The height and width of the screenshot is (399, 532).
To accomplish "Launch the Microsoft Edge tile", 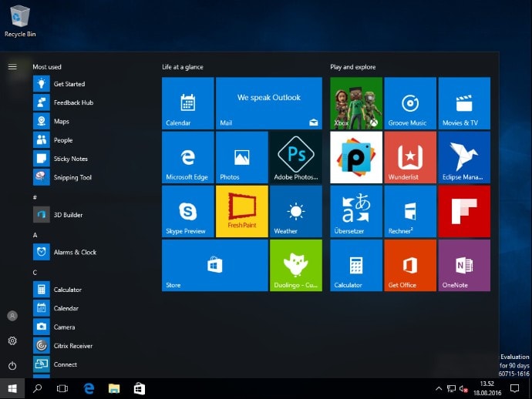I will point(188,158).
